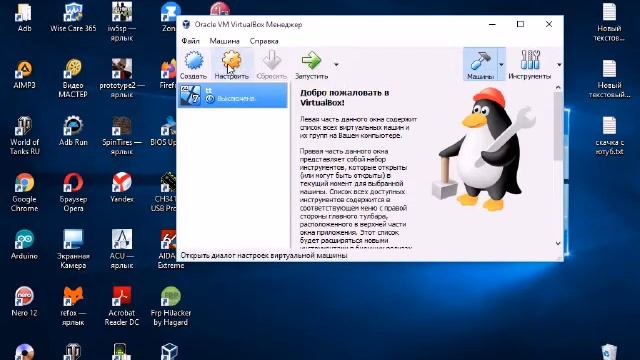Click the Сбросить (Discard) toolbar icon
Viewport: 640px width, 360px height.
272,64
